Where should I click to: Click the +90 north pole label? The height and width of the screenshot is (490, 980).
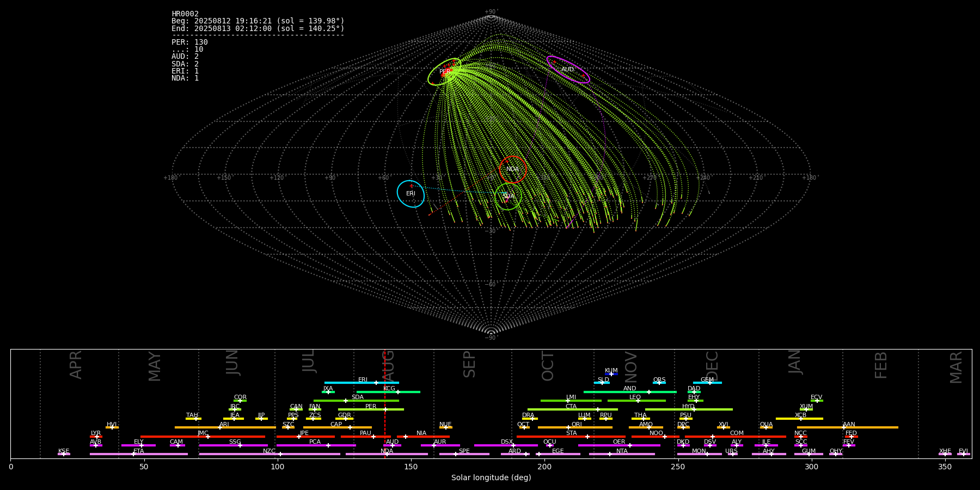pos(491,11)
